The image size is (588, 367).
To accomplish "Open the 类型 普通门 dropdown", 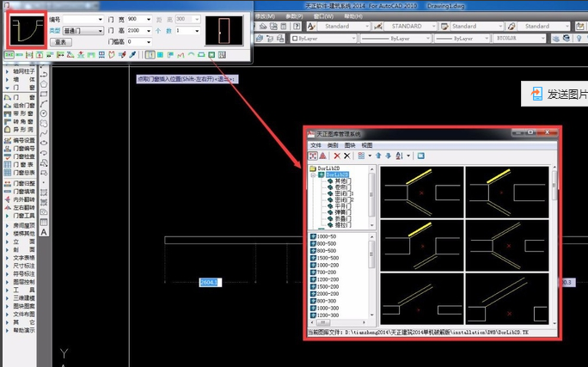I will point(100,31).
